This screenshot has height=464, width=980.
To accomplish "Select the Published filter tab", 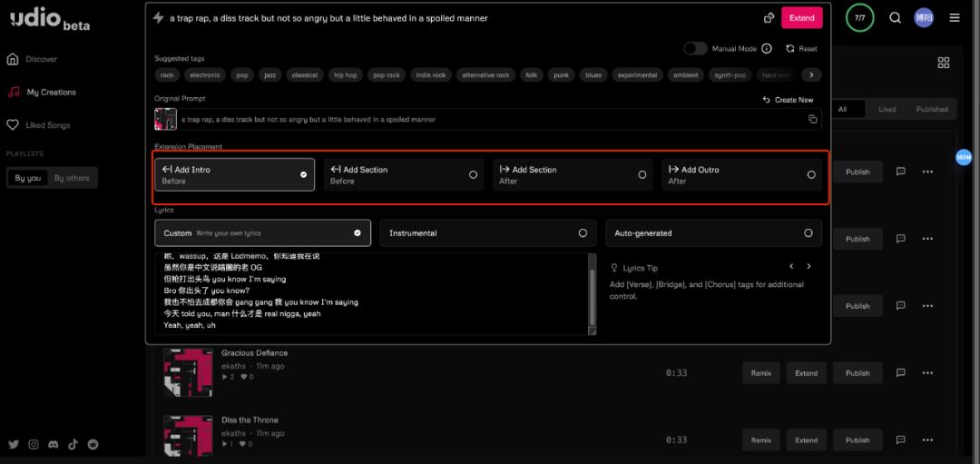I will coord(932,109).
